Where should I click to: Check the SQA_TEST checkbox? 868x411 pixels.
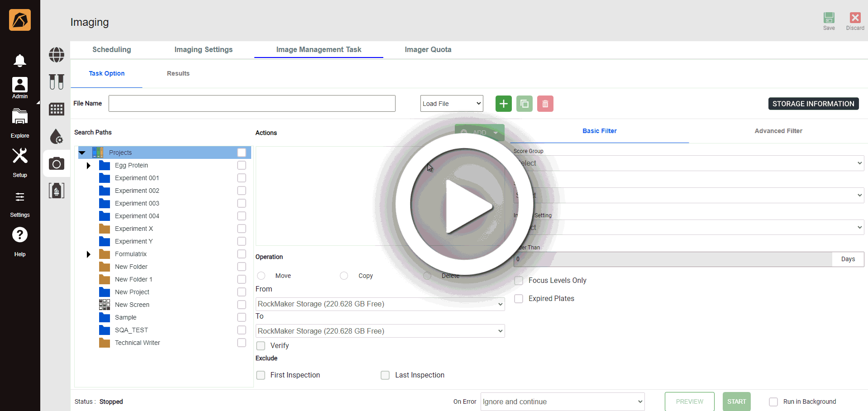pos(242,330)
